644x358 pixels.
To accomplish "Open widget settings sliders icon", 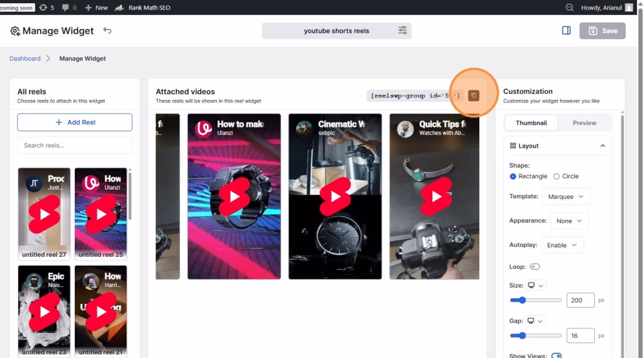I will pyautogui.click(x=402, y=30).
